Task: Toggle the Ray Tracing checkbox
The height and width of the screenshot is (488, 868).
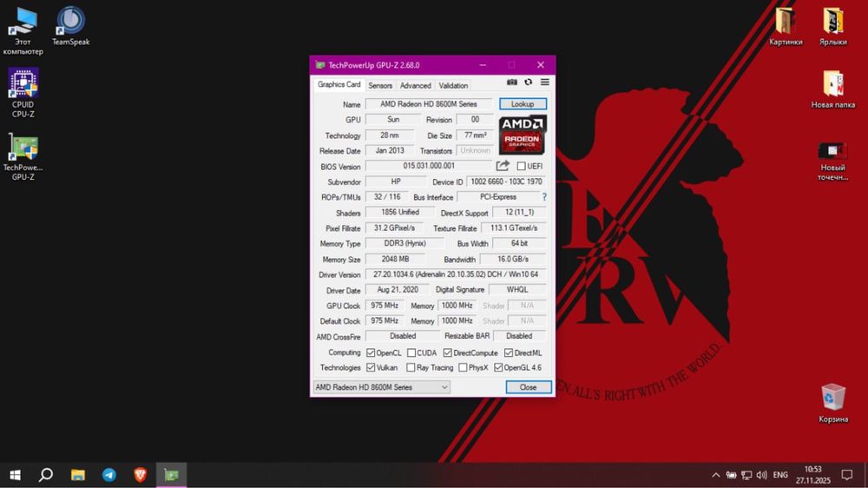Action: 411,367
